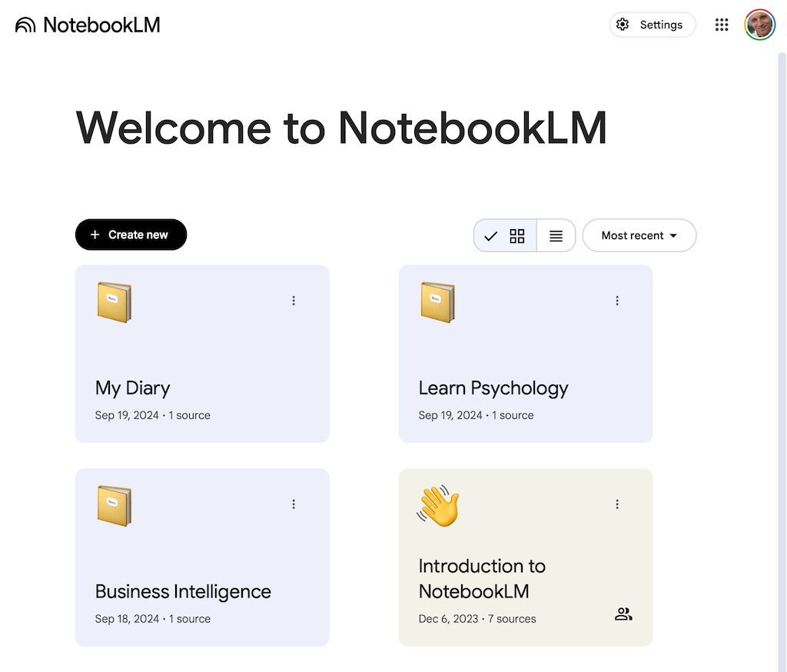The image size is (787, 672).
Task: Open the Learn Psychology notebook icon
Action: 437,301
